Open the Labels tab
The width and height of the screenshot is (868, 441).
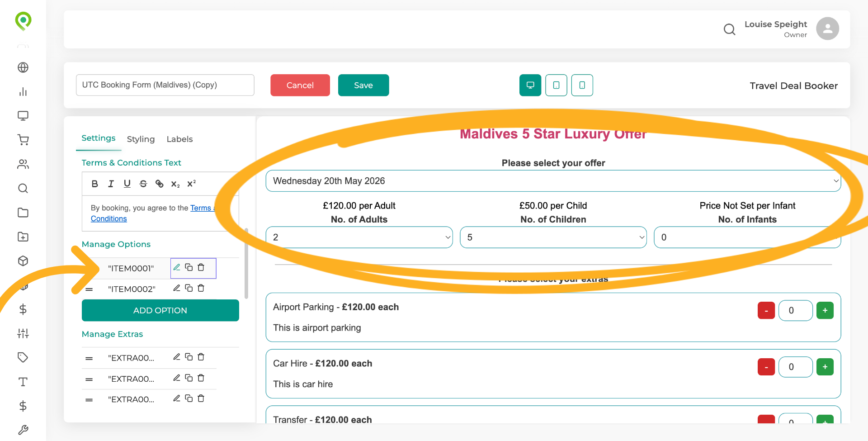(179, 139)
